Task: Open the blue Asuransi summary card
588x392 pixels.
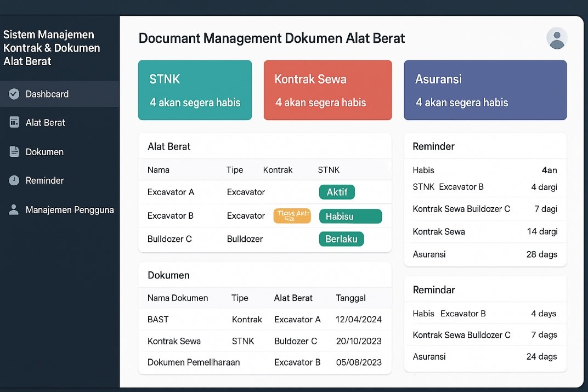Action: click(485, 90)
